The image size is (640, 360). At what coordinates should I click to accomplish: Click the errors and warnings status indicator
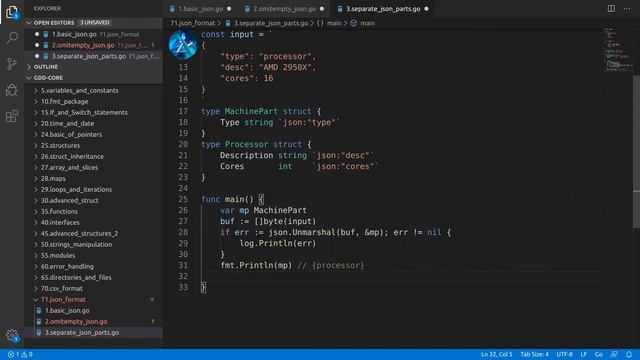pyautogui.click(x=20, y=354)
